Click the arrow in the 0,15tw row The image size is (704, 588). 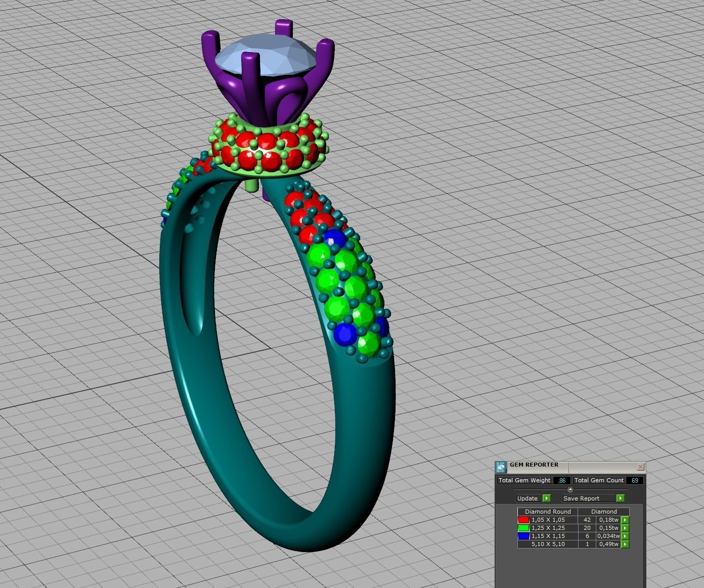pos(625,528)
